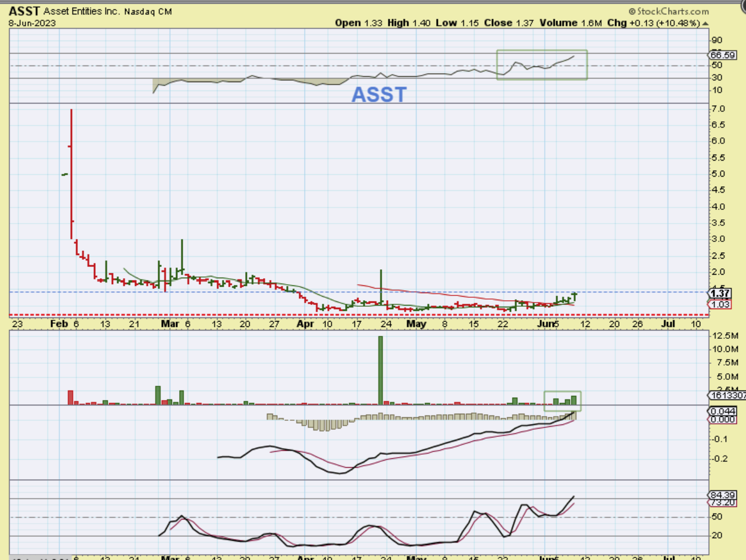Click the Apr label on the date axis
This screenshot has height=560, width=746.
tap(305, 324)
